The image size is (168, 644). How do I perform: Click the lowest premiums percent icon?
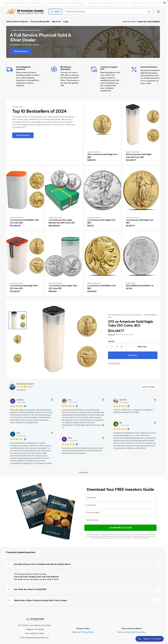pos(134,69)
